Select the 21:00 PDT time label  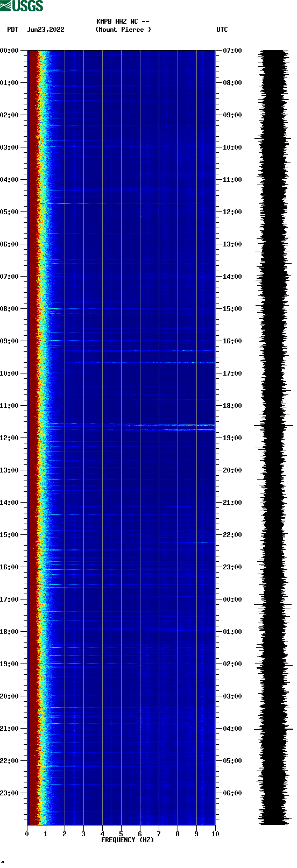coord(10,729)
